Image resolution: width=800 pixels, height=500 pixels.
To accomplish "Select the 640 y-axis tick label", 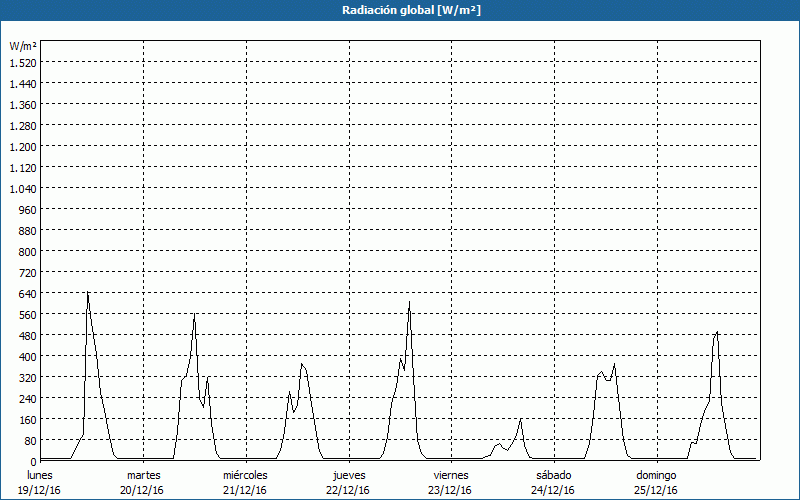I will [x=23, y=293].
